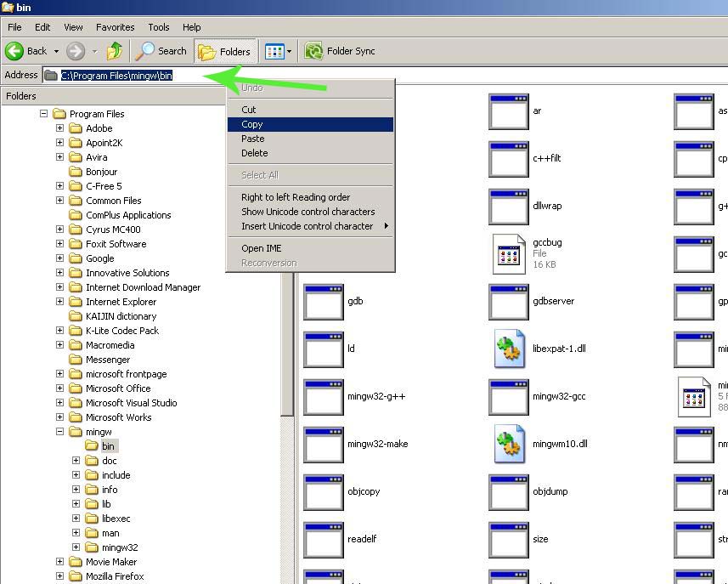Select the gccbug file icon
The image size is (728, 584).
pyautogui.click(x=510, y=253)
